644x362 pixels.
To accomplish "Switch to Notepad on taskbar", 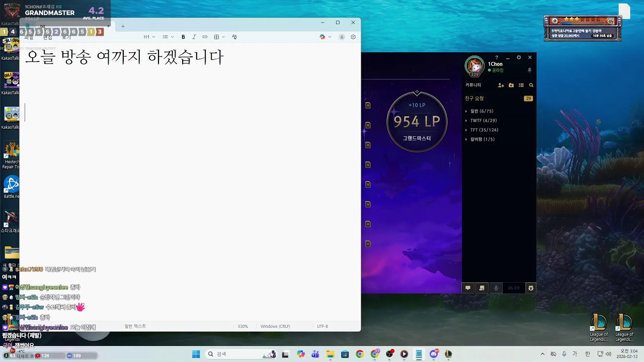I will coord(419,354).
